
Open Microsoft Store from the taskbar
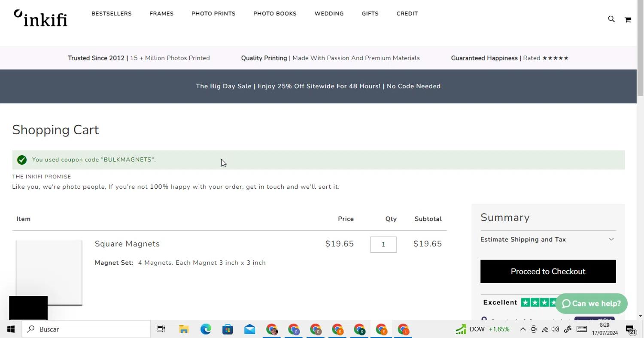228,329
